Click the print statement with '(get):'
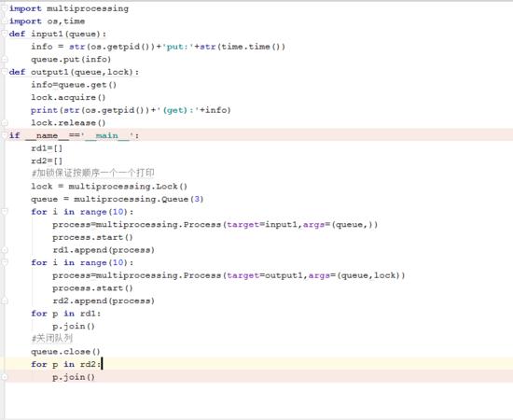This screenshot has width=513, height=420. click(x=131, y=110)
